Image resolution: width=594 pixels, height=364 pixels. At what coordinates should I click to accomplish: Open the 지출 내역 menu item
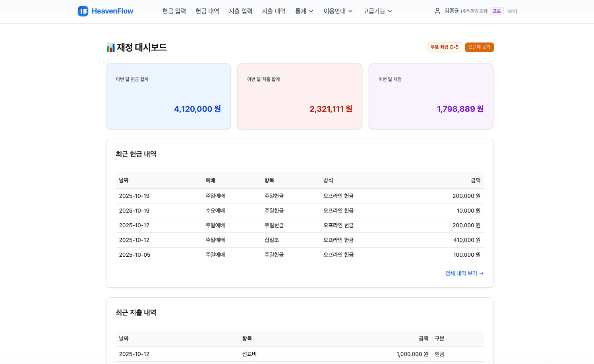(x=273, y=11)
